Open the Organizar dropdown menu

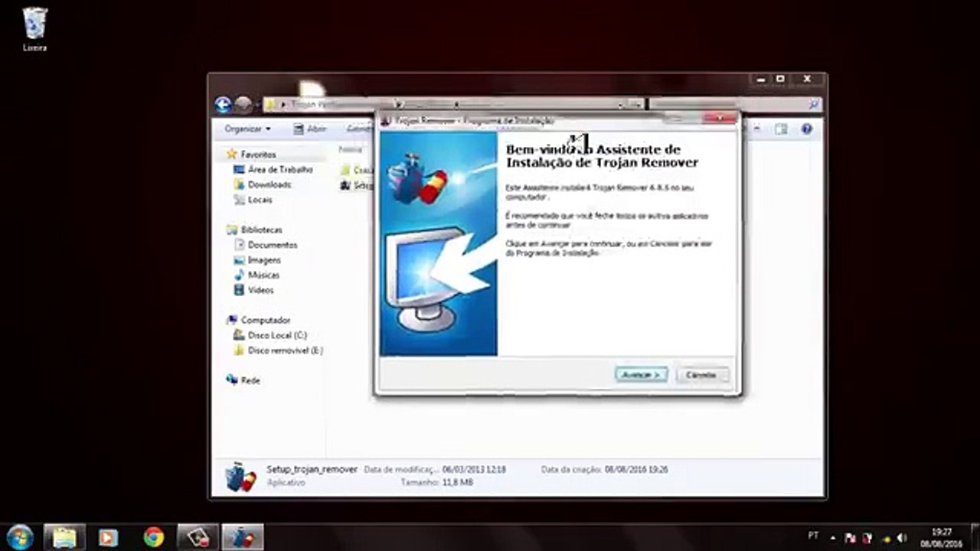(247, 129)
